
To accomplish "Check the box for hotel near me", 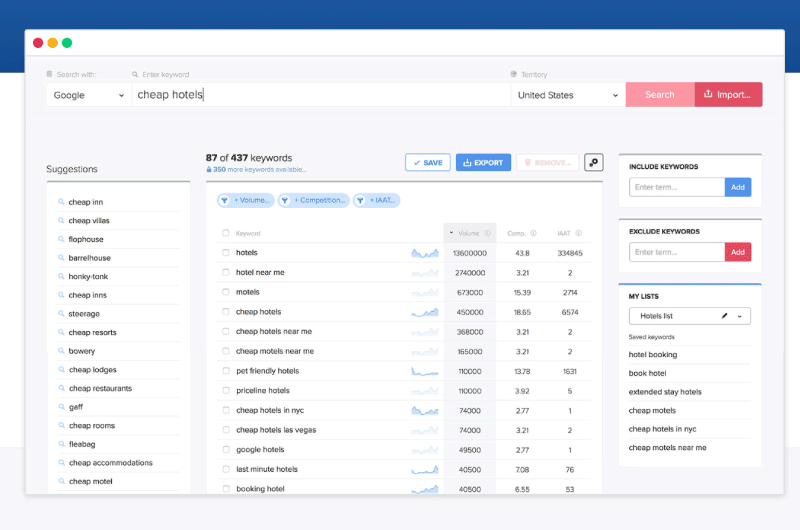I will pos(226,272).
